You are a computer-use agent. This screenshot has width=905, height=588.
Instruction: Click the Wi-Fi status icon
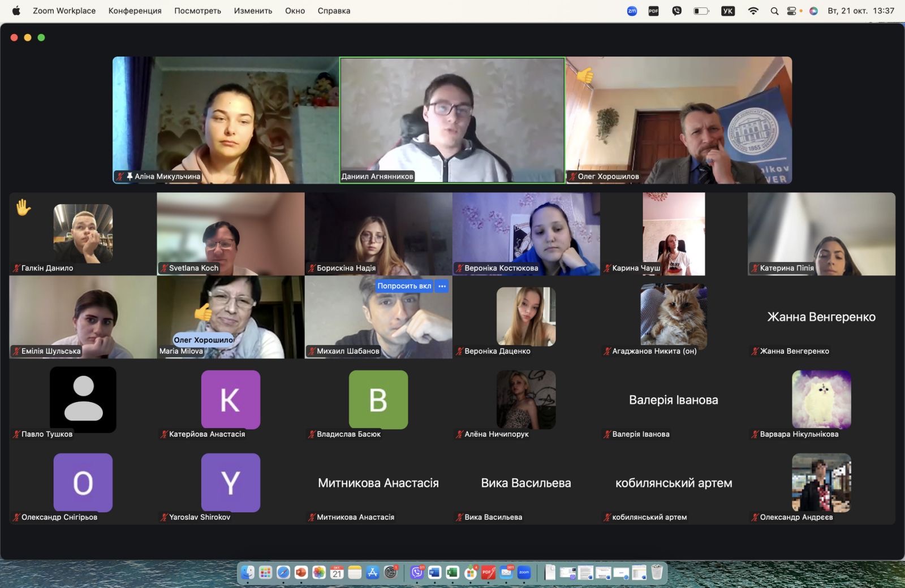[753, 11]
